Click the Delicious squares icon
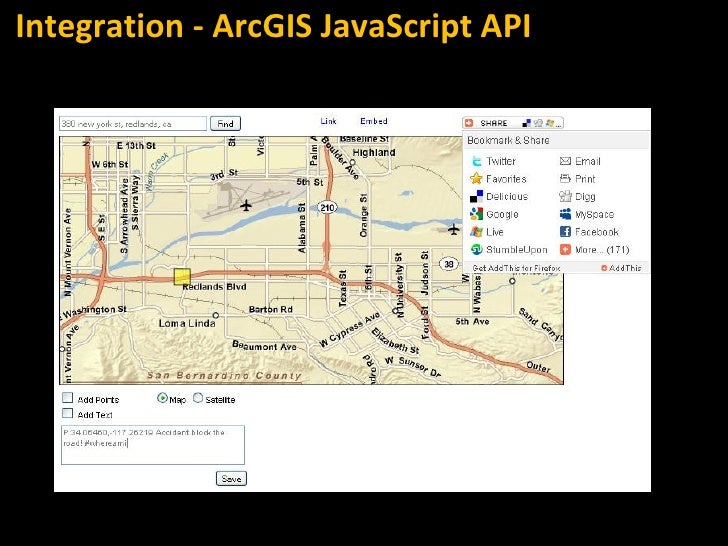This screenshot has height=546, width=728. pyautogui.click(x=476, y=196)
